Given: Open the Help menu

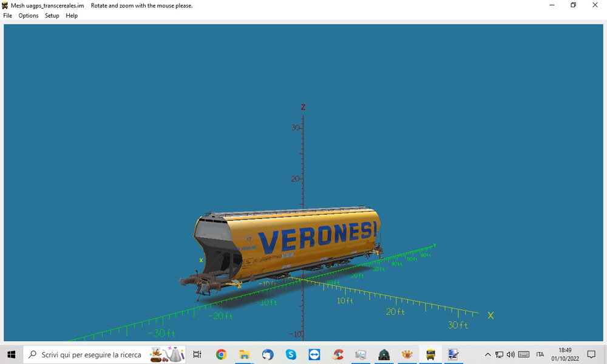Looking at the screenshot, I should coord(72,16).
